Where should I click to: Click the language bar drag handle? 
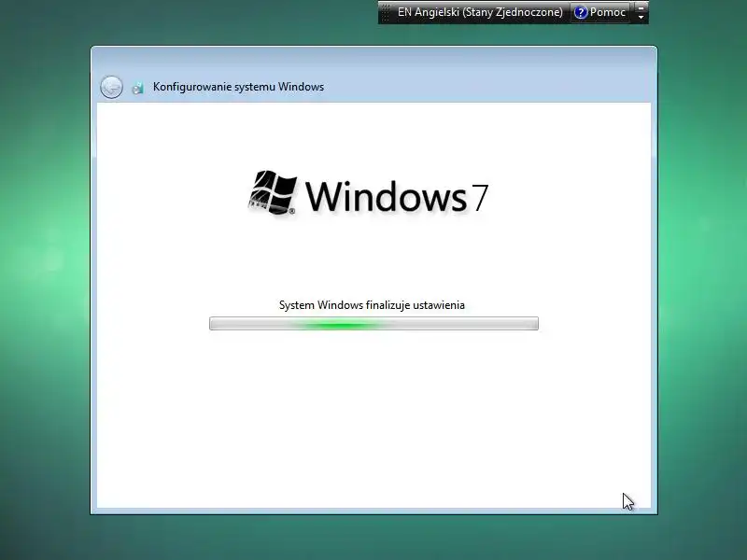coord(386,12)
